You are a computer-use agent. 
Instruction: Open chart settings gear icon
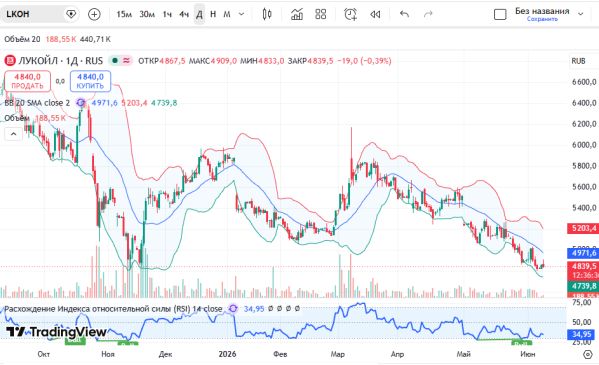588,355
